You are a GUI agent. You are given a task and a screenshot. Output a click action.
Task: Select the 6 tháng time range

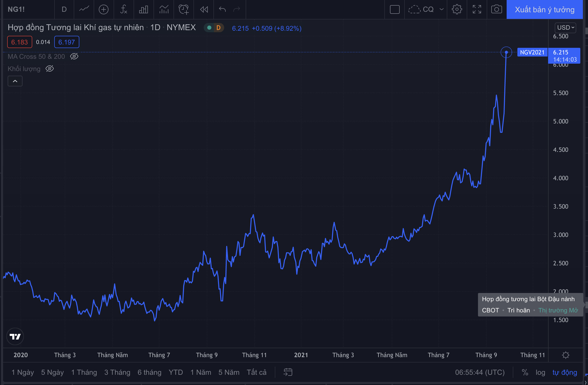tap(149, 372)
